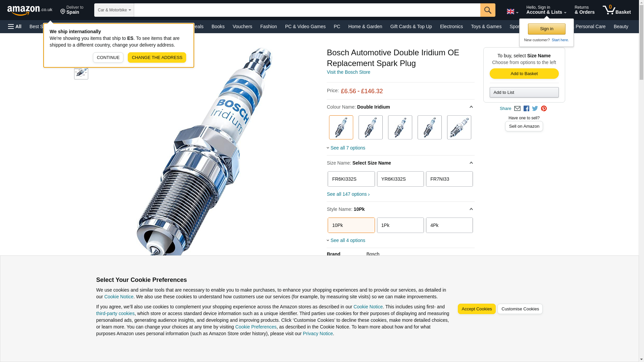Expand See all 7 options for colour
The image size is (644, 362).
tap(347, 148)
